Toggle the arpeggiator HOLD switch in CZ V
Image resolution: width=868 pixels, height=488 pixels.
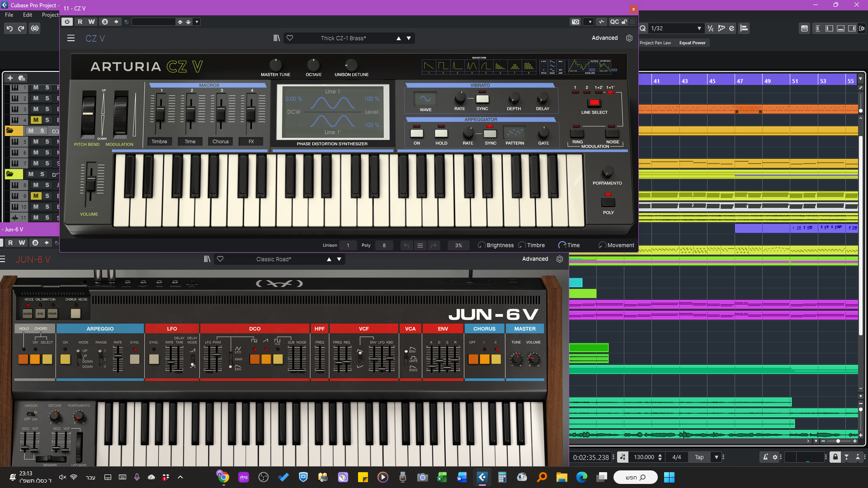click(441, 133)
